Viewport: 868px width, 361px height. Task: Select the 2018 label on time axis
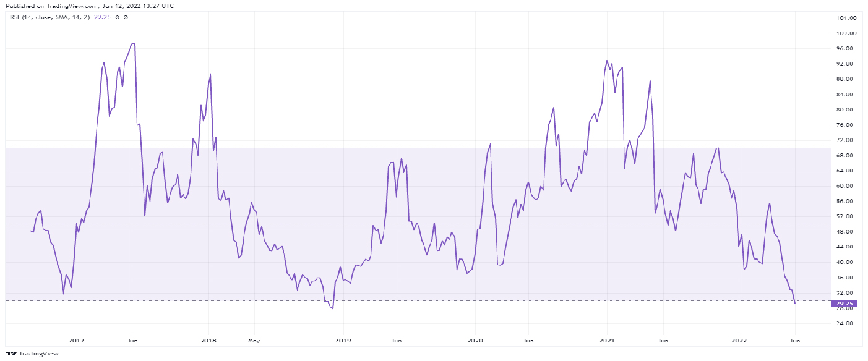(x=209, y=340)
